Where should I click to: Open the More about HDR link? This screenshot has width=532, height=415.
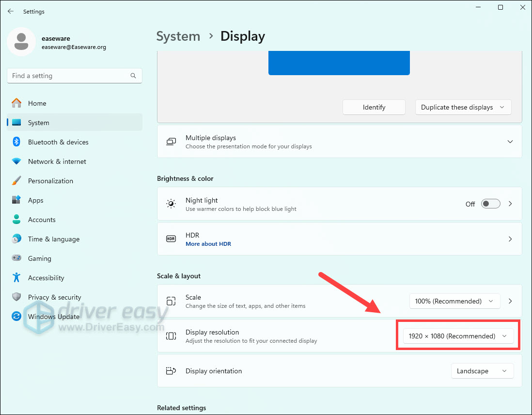coord(208,244)
